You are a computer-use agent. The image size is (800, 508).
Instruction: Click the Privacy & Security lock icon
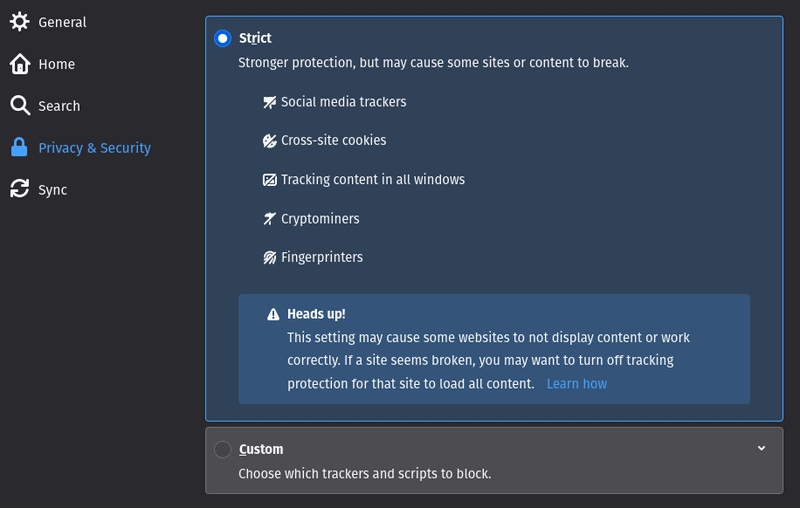19,147
